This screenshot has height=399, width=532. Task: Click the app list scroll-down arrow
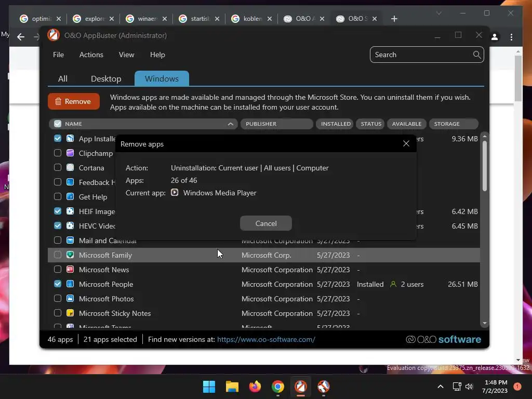(x=485, y=323)
